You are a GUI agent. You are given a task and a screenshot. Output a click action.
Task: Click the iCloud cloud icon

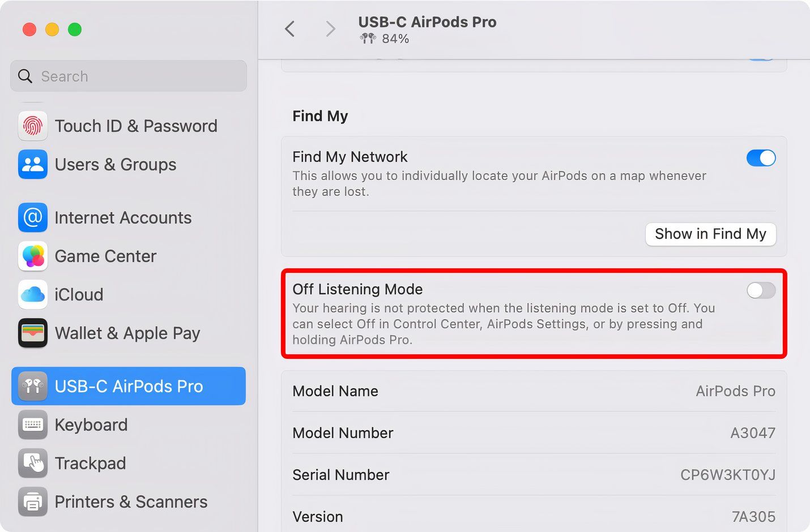(33, 294)
